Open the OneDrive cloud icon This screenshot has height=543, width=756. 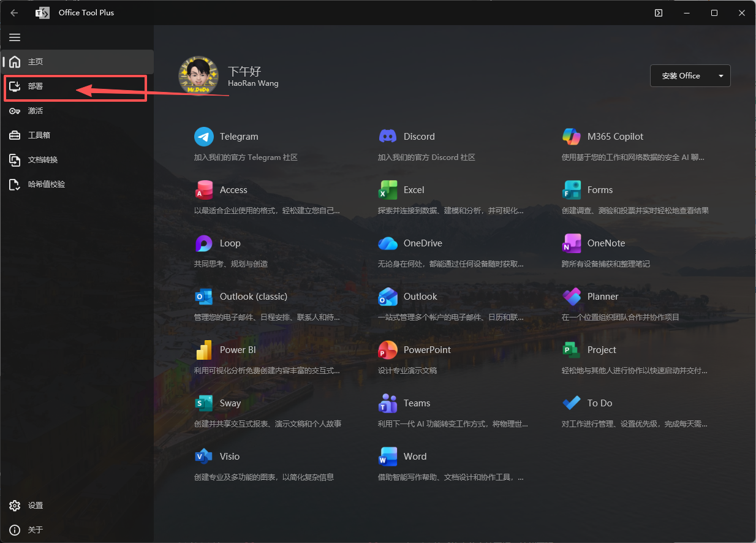coord(388,243)
